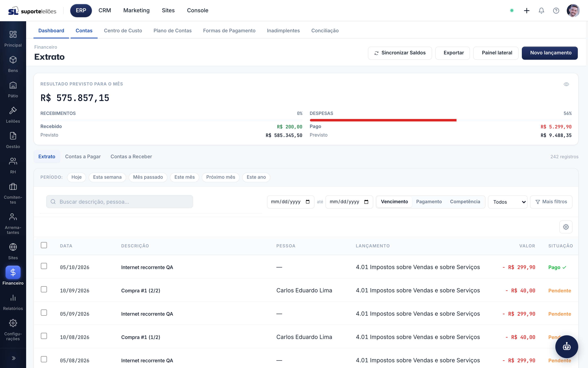
Task: Open table column settings gear
Action: [566, 227]
